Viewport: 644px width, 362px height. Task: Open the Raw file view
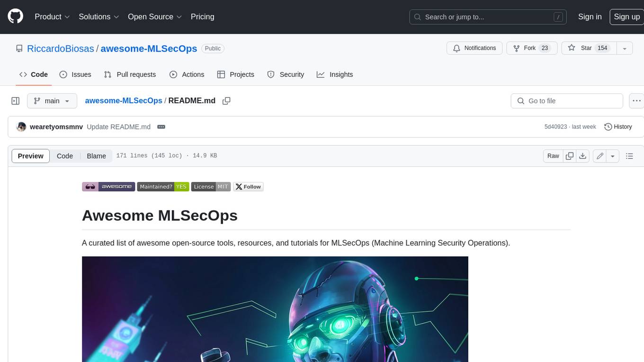[553, 156]
